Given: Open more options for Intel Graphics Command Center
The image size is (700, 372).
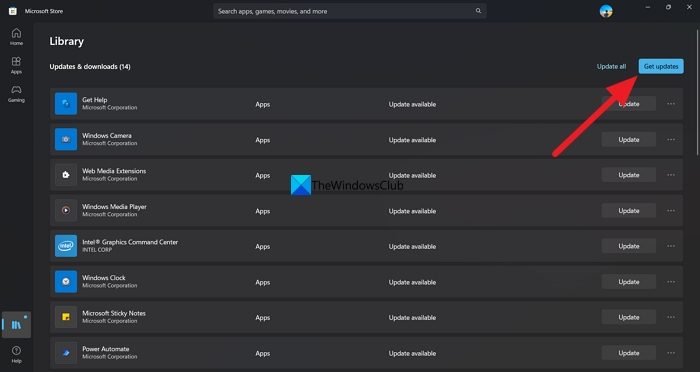Looking at the screenshot, I should (x=671, y=246).
